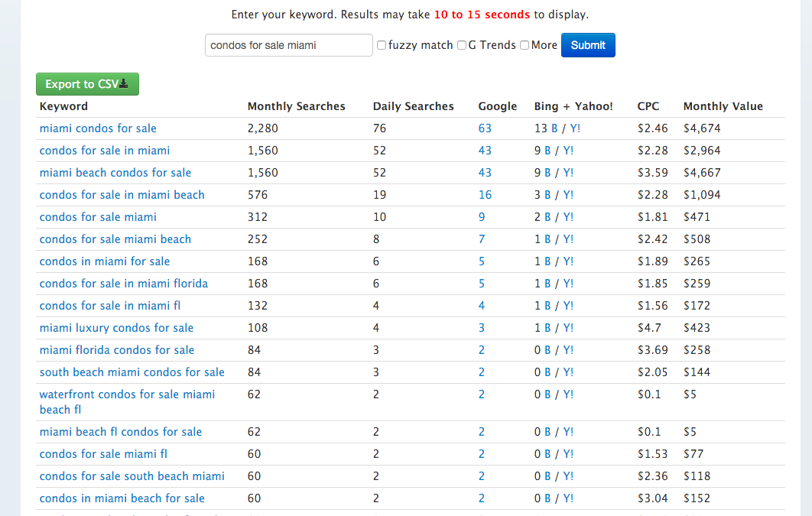Click 'waterfront condos for sale miami beach fl'
The height and width of the screenshot is (516, 812).
pyautogui.click(x=127, y=402)
